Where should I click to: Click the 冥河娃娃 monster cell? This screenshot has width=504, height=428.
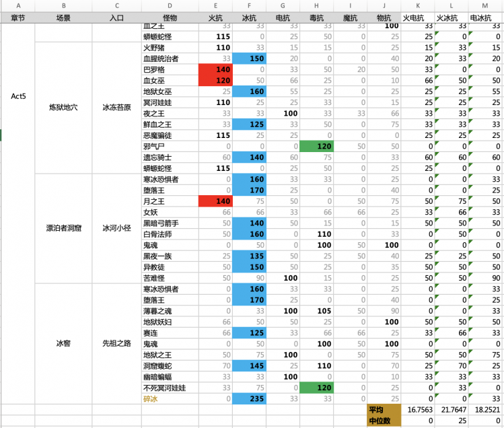[x=170, y=102]
